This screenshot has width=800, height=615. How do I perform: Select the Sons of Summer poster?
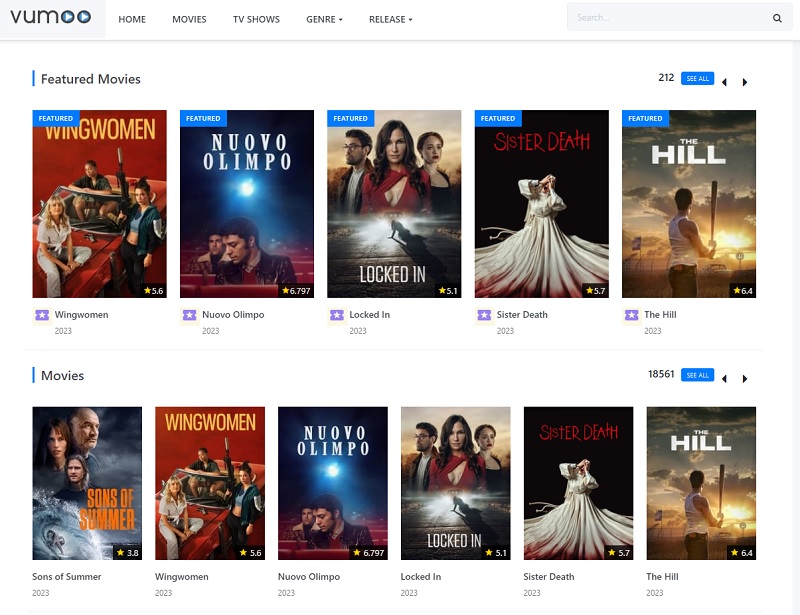[x=87, y=483]
